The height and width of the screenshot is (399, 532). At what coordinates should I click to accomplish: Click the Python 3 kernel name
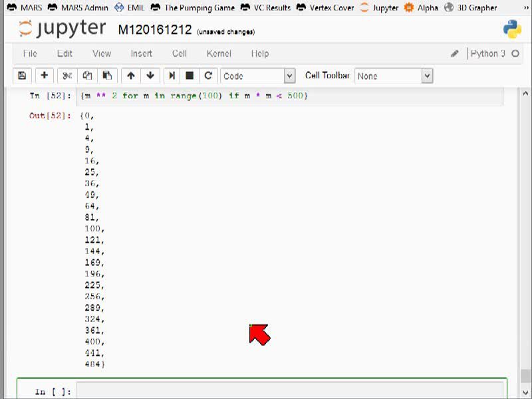pos(487,54)
